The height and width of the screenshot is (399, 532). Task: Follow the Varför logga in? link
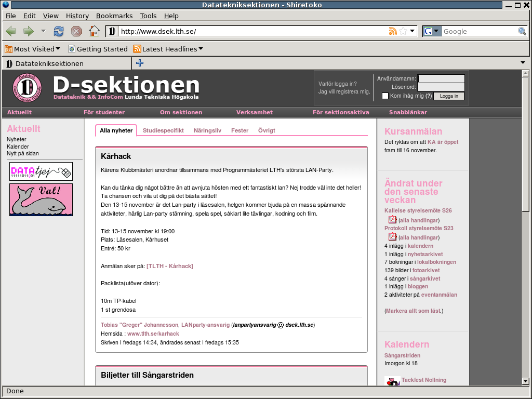tap(338, 84)
